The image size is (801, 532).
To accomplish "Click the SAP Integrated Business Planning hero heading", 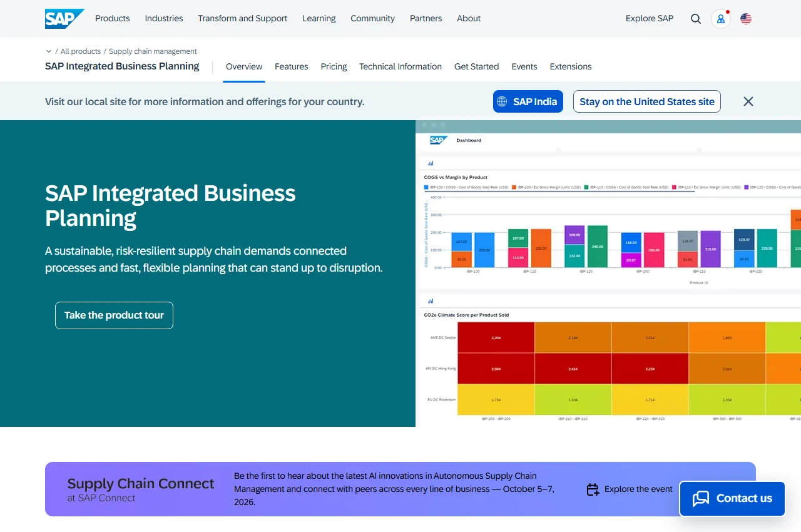I will (x=170, y=205).
